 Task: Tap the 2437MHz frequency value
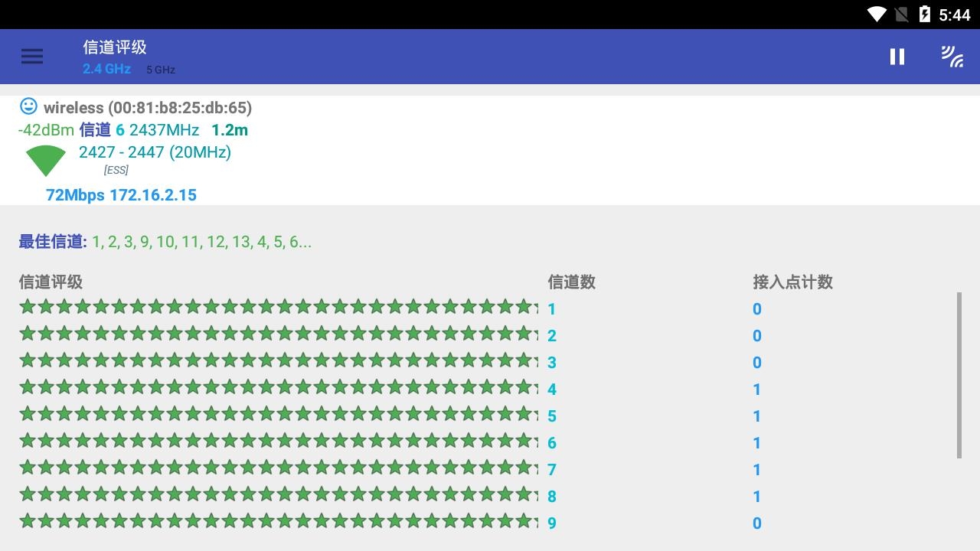[164, 130]
